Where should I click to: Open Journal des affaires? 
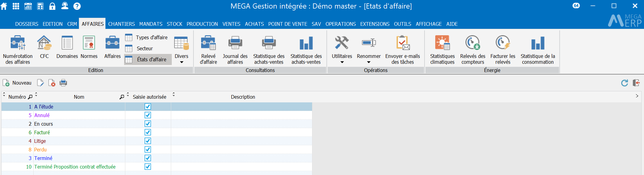(235, 50)
